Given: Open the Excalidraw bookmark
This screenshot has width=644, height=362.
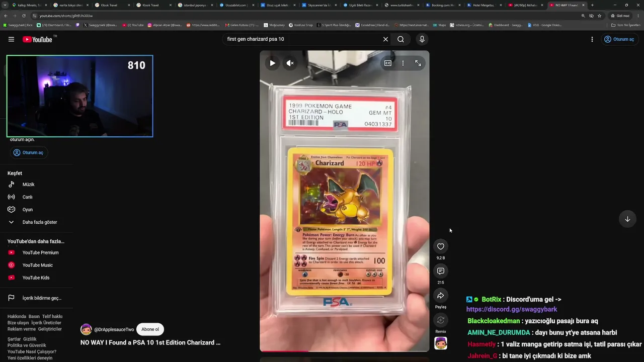Looking at the screenshot, I should (372, 25).
